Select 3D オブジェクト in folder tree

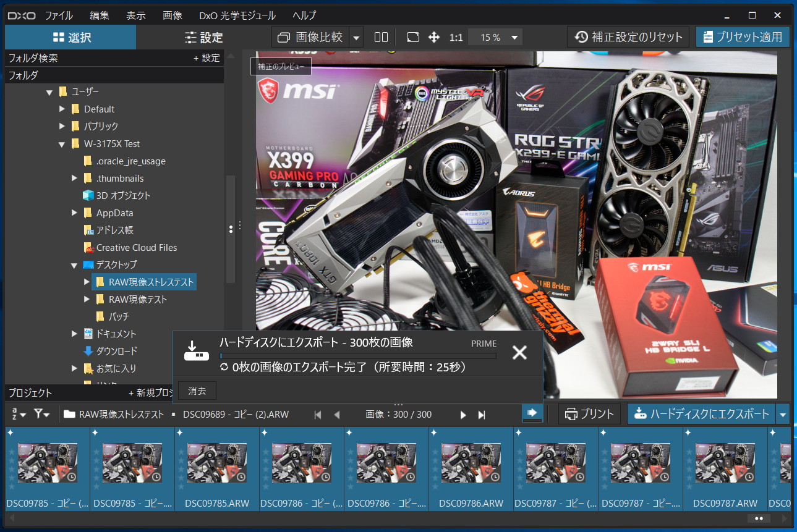(x=117, y=195)
